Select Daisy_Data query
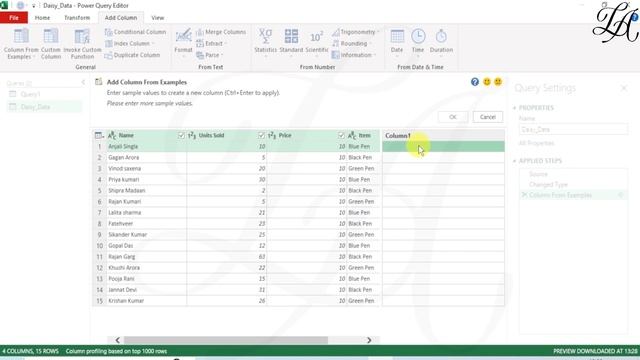This screenshot has height=360, width=640. point(44,107)
